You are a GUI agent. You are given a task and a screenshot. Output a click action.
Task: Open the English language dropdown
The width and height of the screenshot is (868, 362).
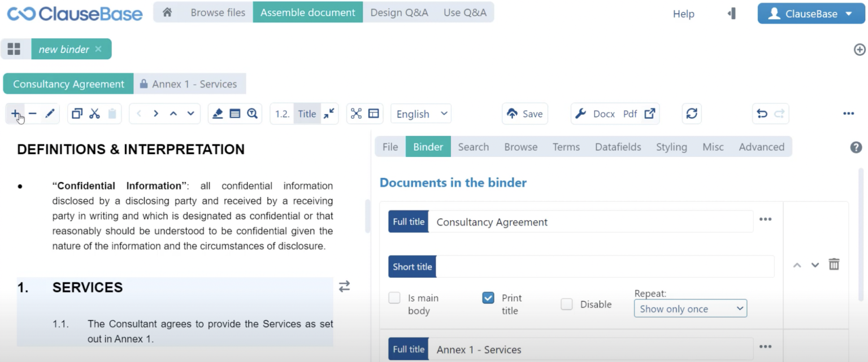pos(421,114)
